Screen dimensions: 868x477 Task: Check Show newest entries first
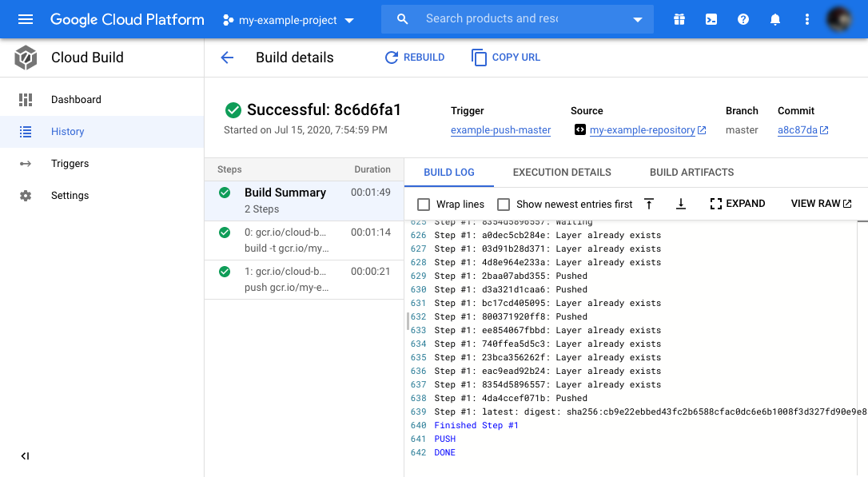(x=504, y=205)
